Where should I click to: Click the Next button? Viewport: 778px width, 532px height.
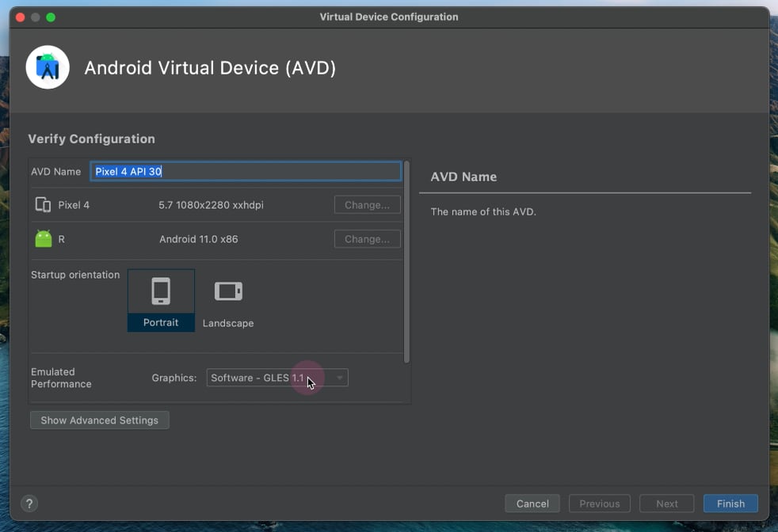667,503
